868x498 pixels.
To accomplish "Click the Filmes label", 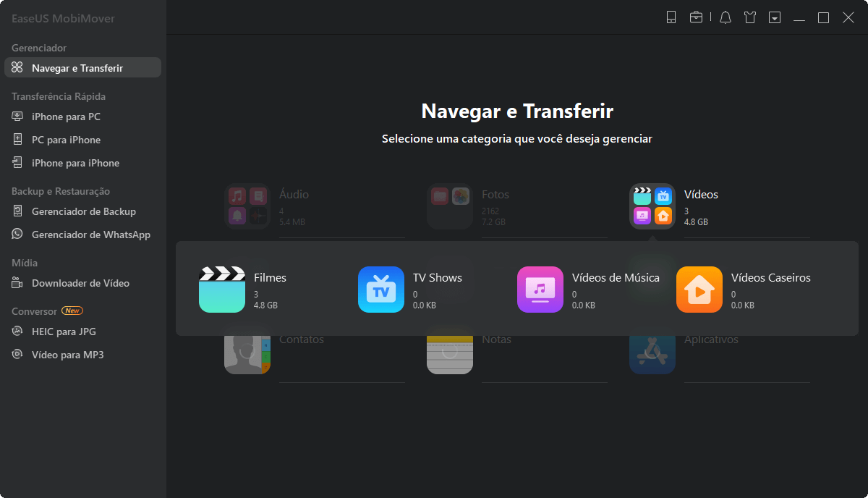I will pos(270,278).
